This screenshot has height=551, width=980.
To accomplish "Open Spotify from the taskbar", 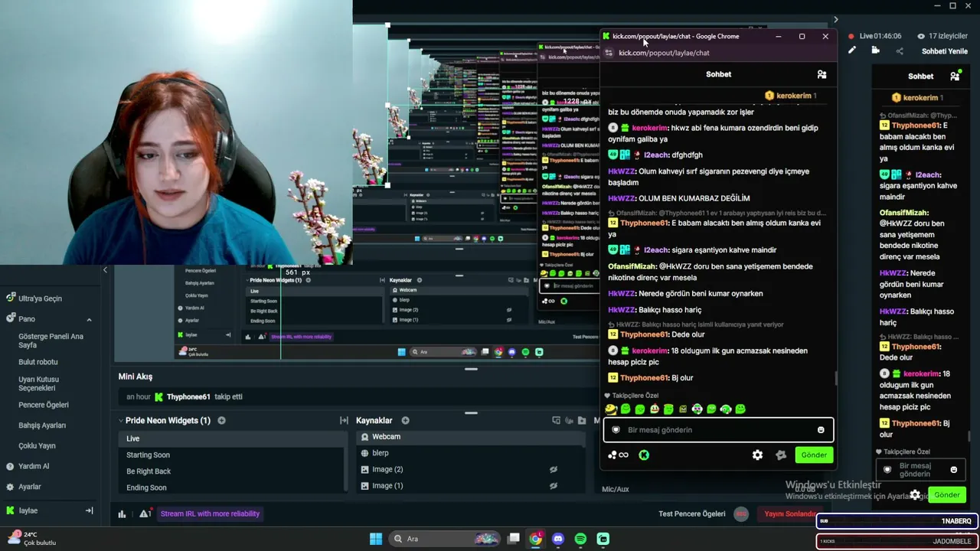I will pyautogui.click(x=580, y=539).
